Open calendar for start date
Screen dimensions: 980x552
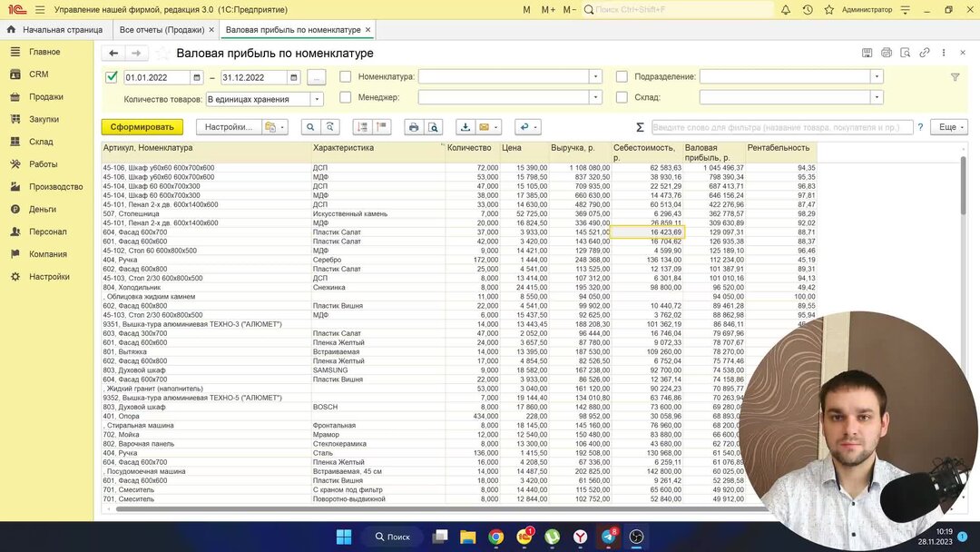(196, 77)
